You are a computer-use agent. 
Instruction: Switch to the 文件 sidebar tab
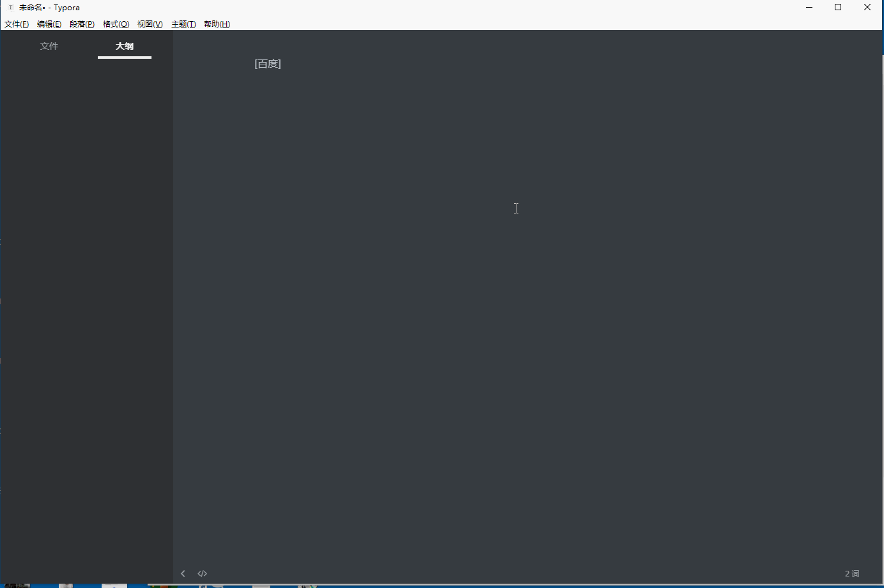click(49, 46)
